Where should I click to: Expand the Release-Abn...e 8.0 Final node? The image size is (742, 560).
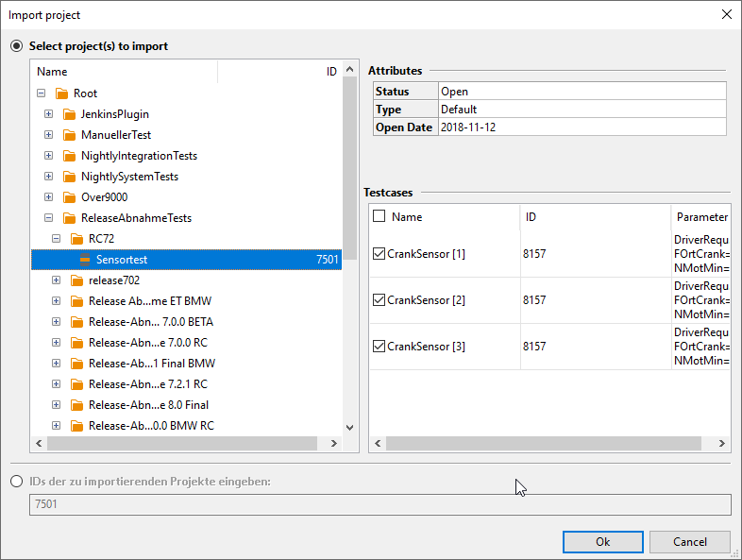57,405
